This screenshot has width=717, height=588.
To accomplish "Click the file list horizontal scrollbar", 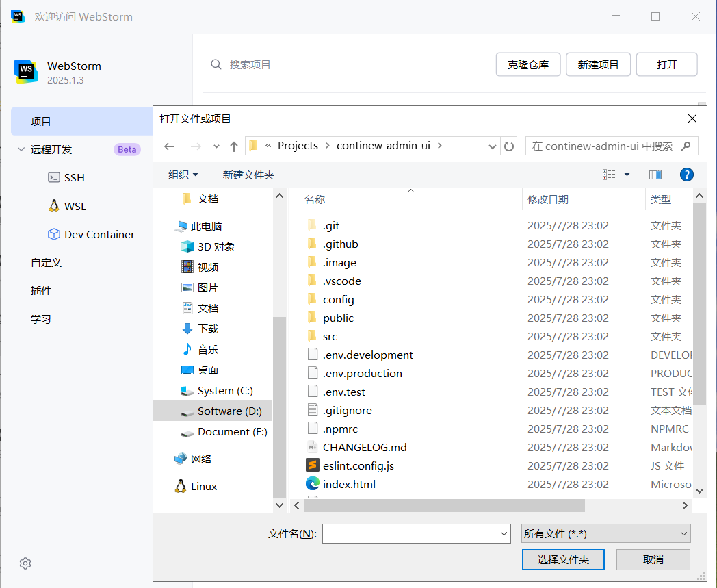I will click(445, 505).
